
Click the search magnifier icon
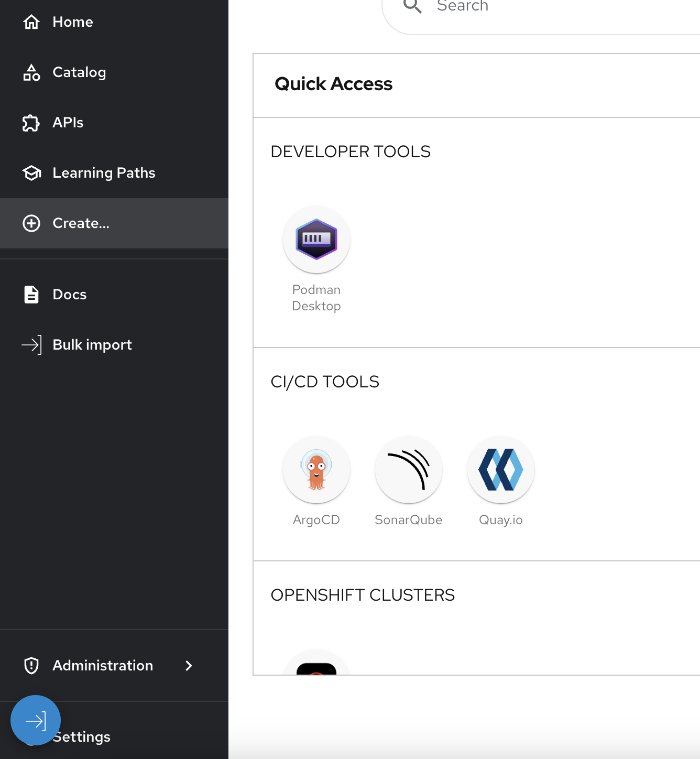coord(412,6)
